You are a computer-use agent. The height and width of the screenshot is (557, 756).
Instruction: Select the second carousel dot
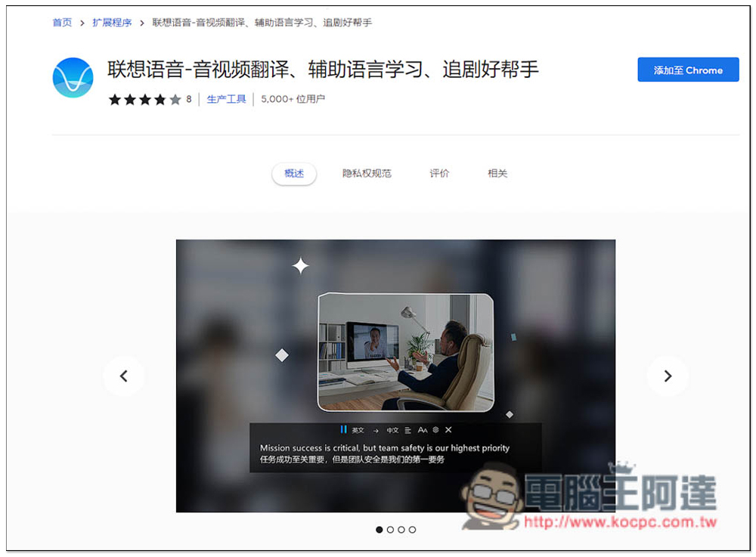coord(390,530)
